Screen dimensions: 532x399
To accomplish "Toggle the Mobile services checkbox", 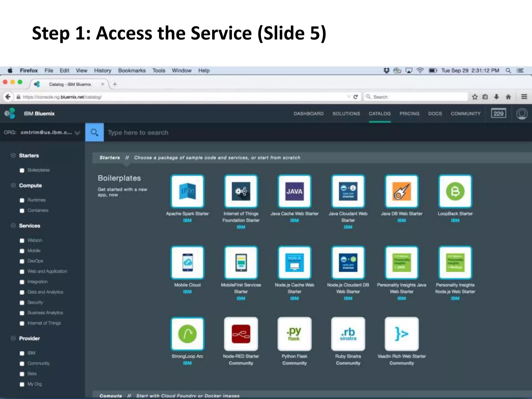I will point(22,251).
